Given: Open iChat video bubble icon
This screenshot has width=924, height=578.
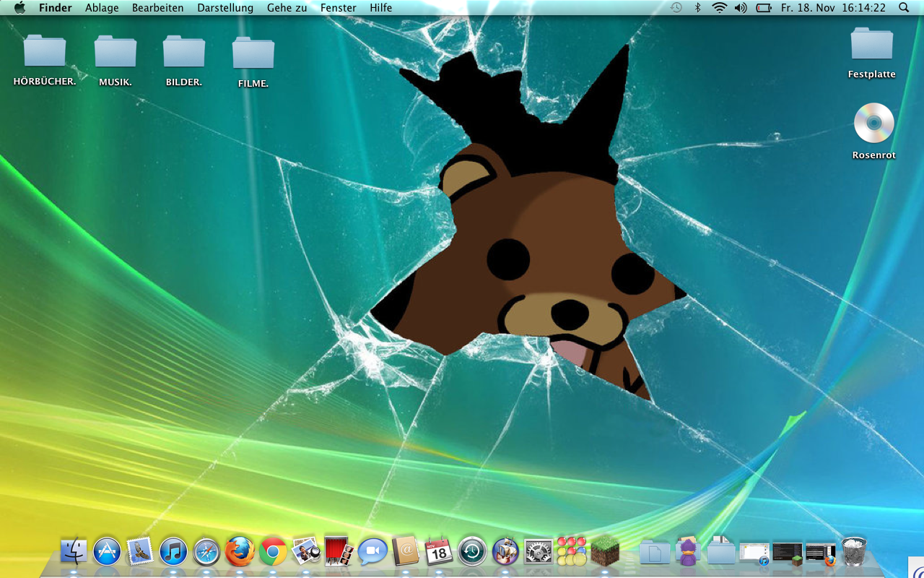Looking at the screenshot, I should point(372,552).
